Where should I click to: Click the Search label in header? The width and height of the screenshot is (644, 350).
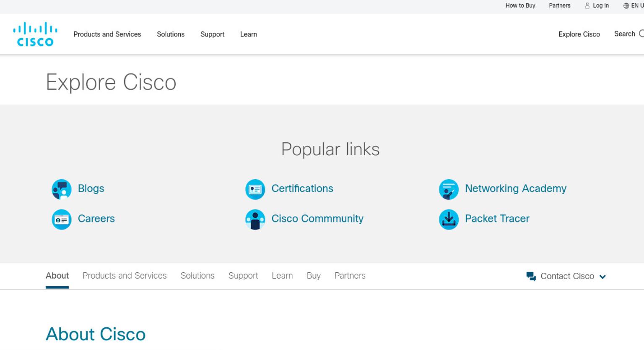click(x=625, y=34)
